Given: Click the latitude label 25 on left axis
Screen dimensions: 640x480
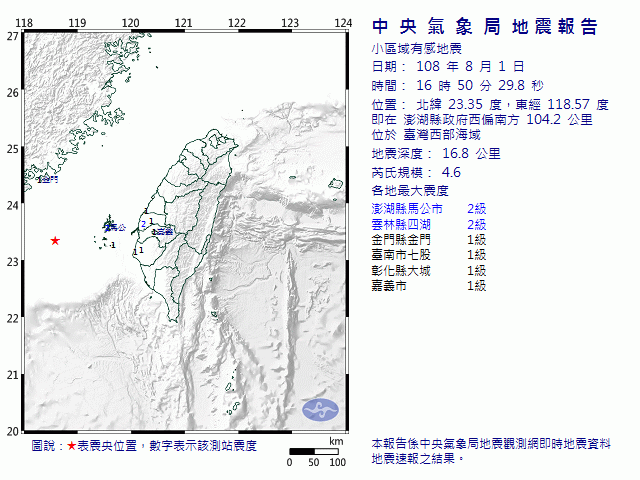Looking at the screenshot, I should [x=13, y=149].
